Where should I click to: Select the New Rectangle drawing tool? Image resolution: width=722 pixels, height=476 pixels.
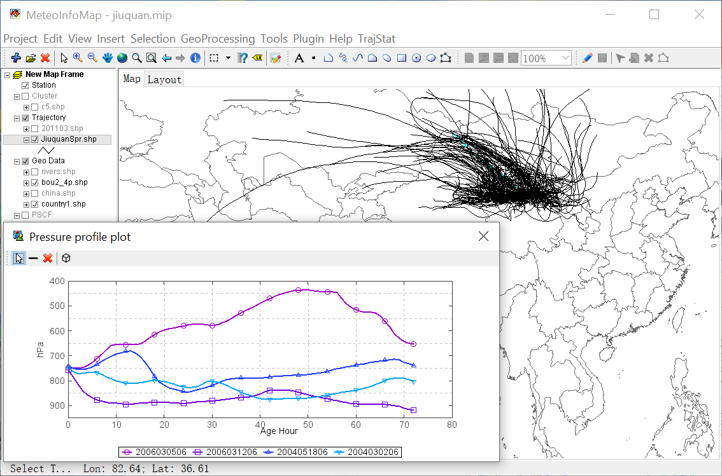click(x=402, y=58)
